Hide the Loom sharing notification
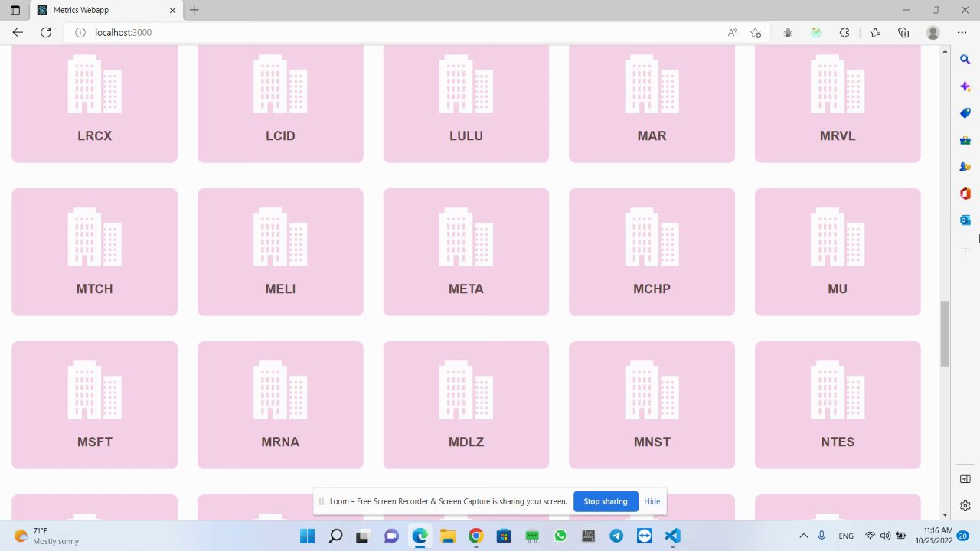This screenshot has height=551, width=980. [x=652, y=501]
